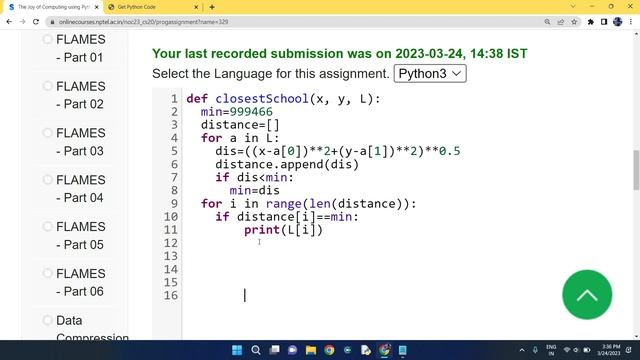Select the FLAMES - Part 03 radio button
The height and width of the screenshot is (360, 640).
tap(47, 133)
